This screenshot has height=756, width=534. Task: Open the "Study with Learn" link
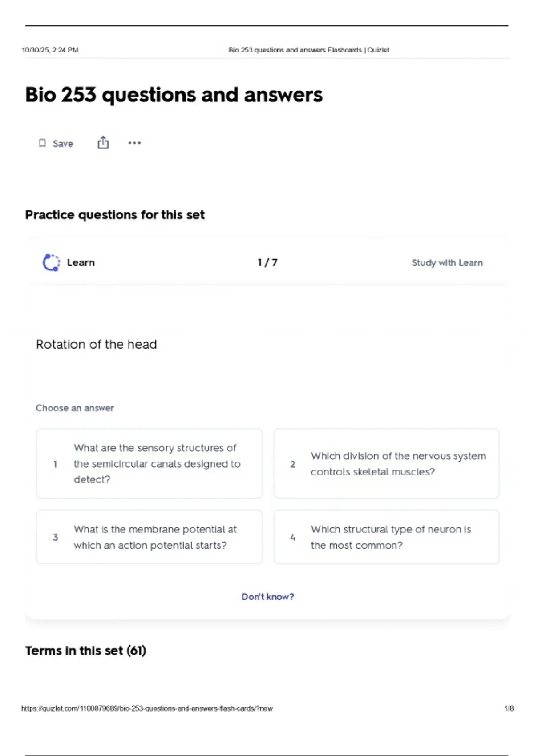point(447,263)
